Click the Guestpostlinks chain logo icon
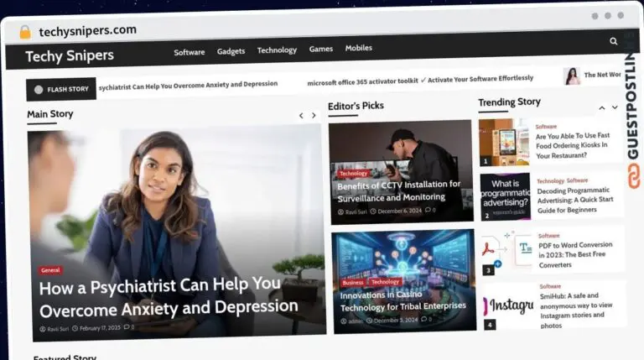 633,176
